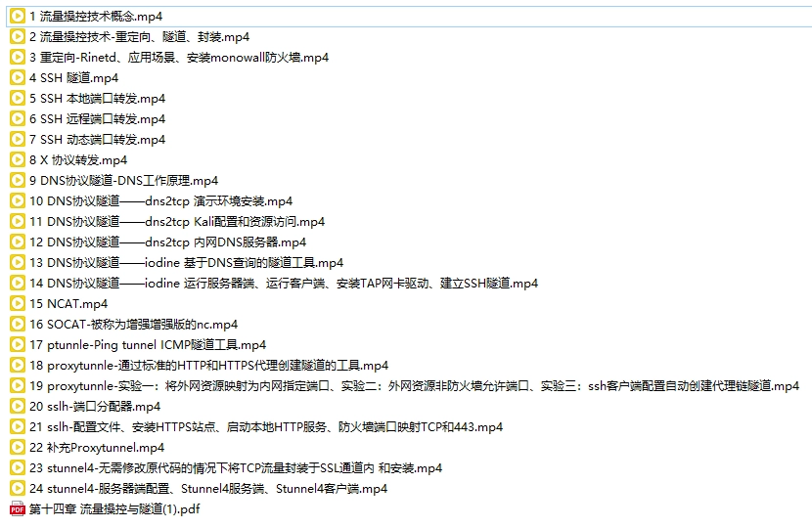
Task: Click the video icon of 8 X 协议转发.mp4
Action: coord(17,160)
